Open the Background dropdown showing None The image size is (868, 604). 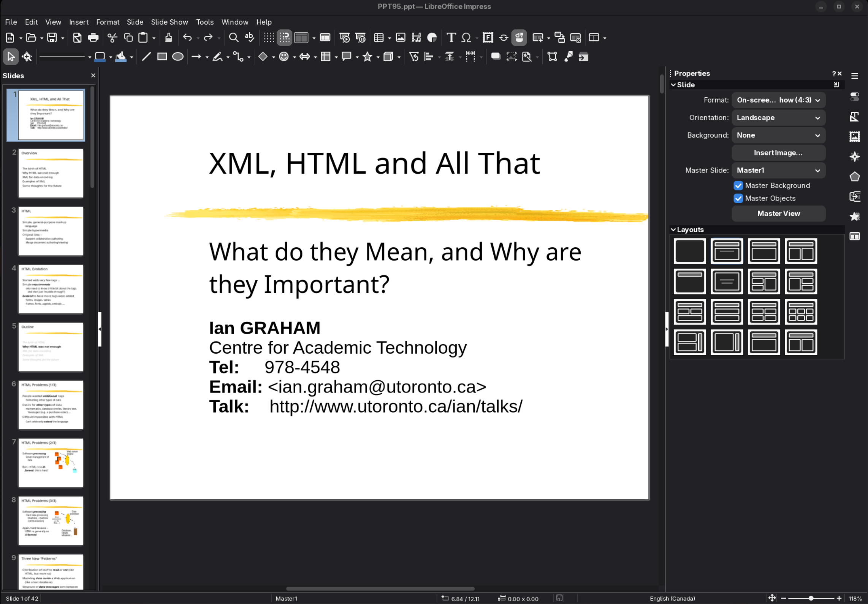point(778,135)
